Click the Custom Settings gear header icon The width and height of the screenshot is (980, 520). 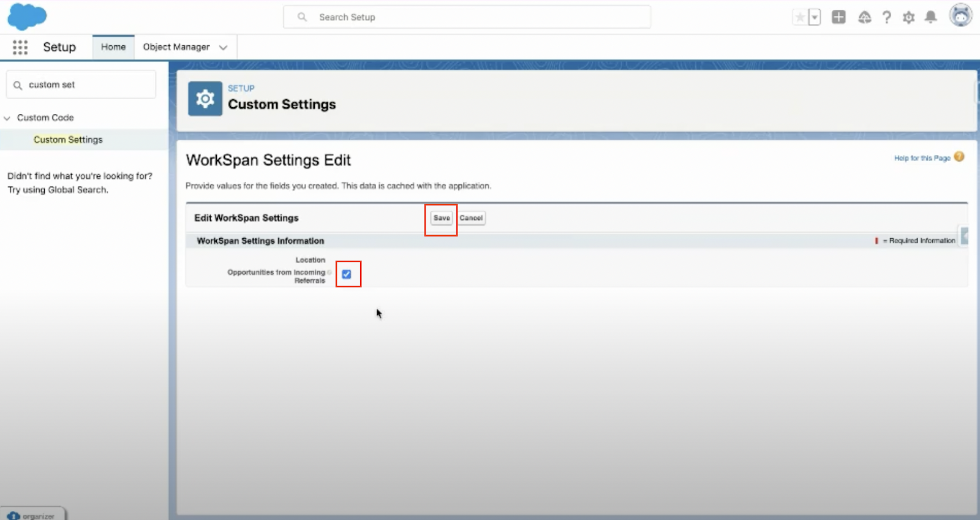coord(205,99)
